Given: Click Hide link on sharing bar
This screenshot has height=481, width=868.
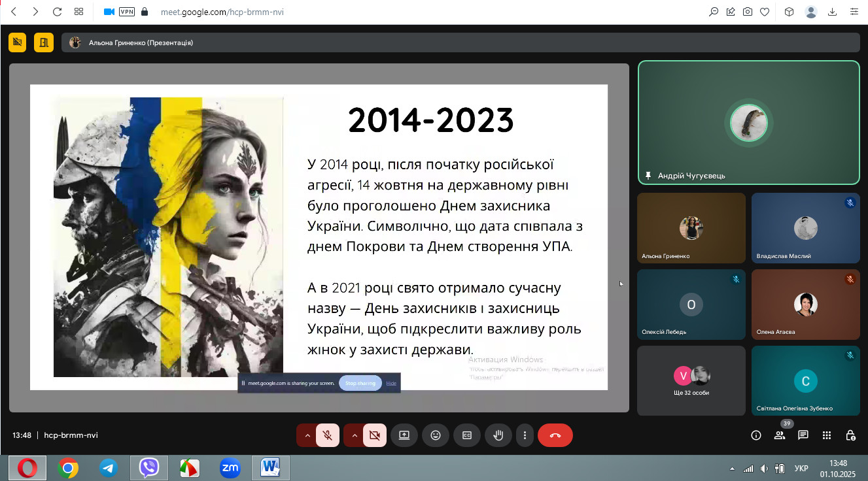Looking at the screenshot, I should (391, 383).
